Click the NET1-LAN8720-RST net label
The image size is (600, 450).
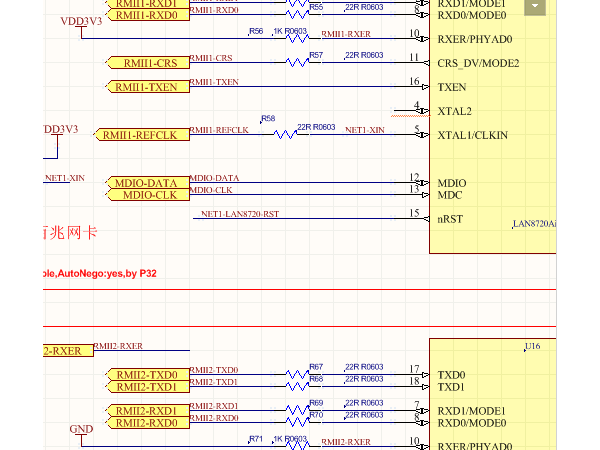pyautogui.click(x=240, y=214)
